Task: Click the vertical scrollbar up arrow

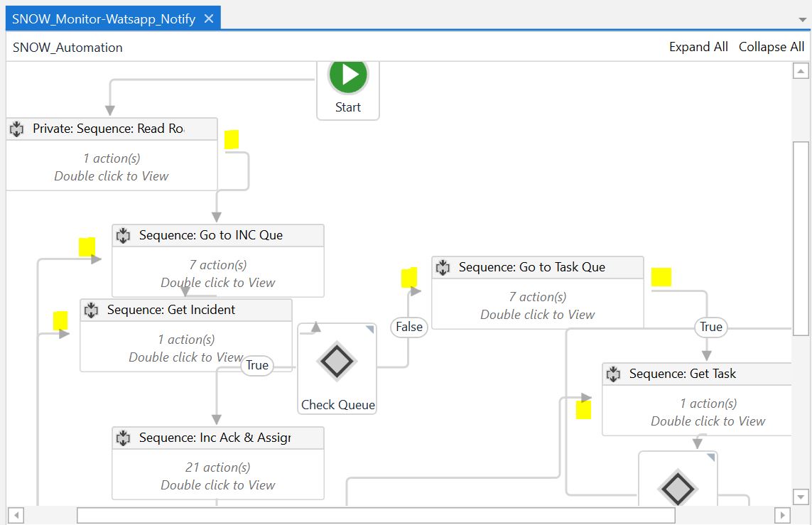Action: point(801,71)
